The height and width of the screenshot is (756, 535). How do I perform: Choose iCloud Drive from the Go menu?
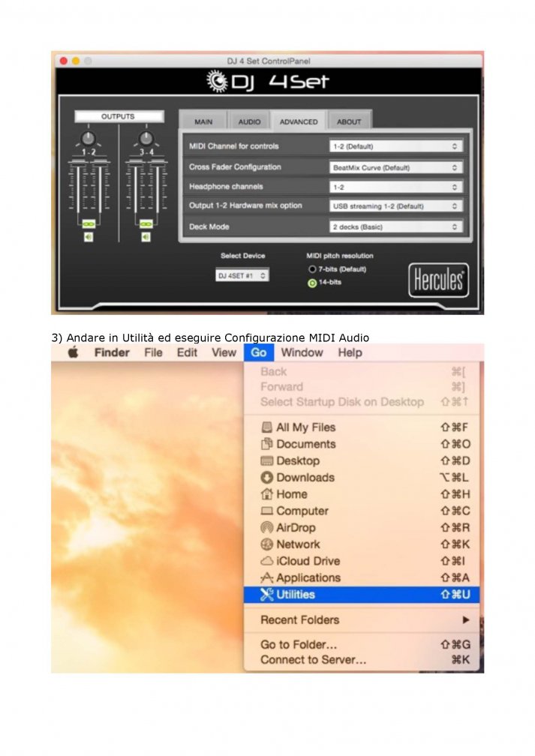[362, 561]
